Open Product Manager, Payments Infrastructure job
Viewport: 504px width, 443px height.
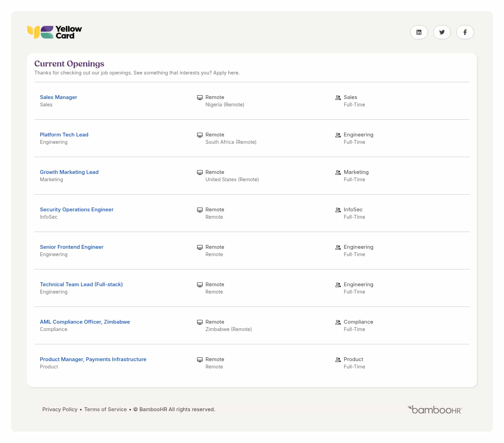point(93,359)
